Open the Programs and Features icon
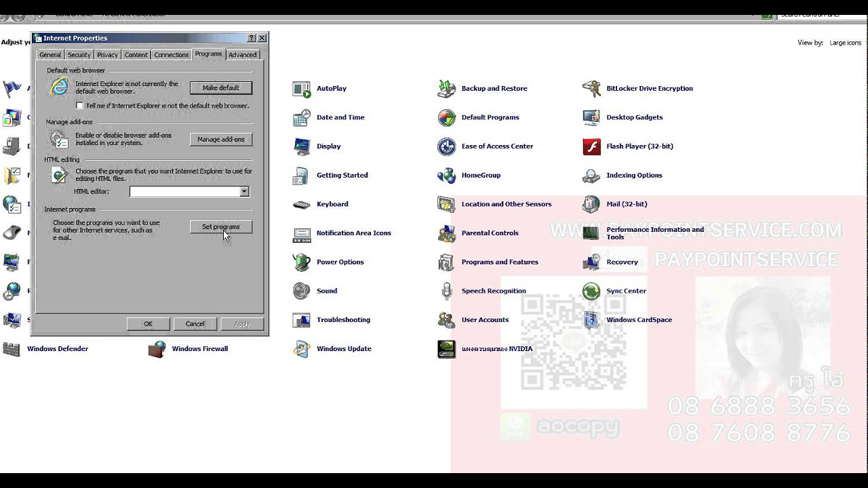Viewport: 868px width, 488px height. (x=447, y=262)
